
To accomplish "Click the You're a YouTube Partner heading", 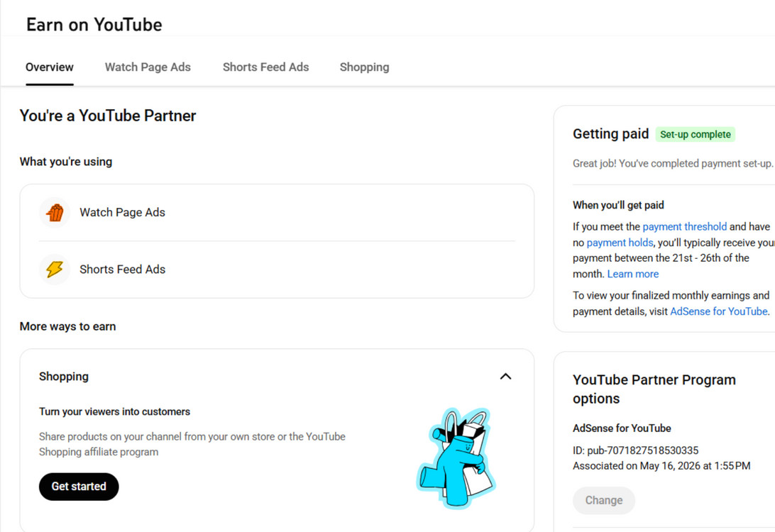I will [x=108, y=116].
